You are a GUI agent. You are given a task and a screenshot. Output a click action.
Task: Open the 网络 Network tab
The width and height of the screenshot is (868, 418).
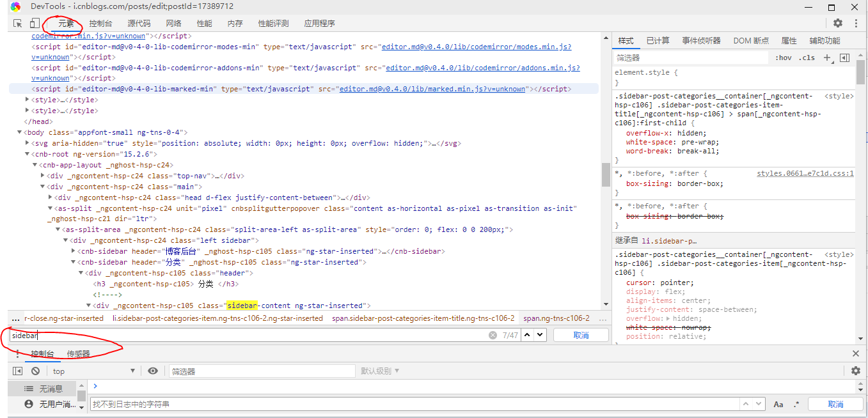[x=173, y=23]
